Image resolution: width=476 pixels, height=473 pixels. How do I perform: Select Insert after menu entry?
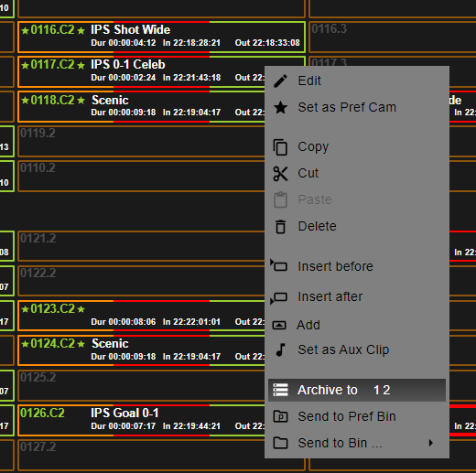357,296
